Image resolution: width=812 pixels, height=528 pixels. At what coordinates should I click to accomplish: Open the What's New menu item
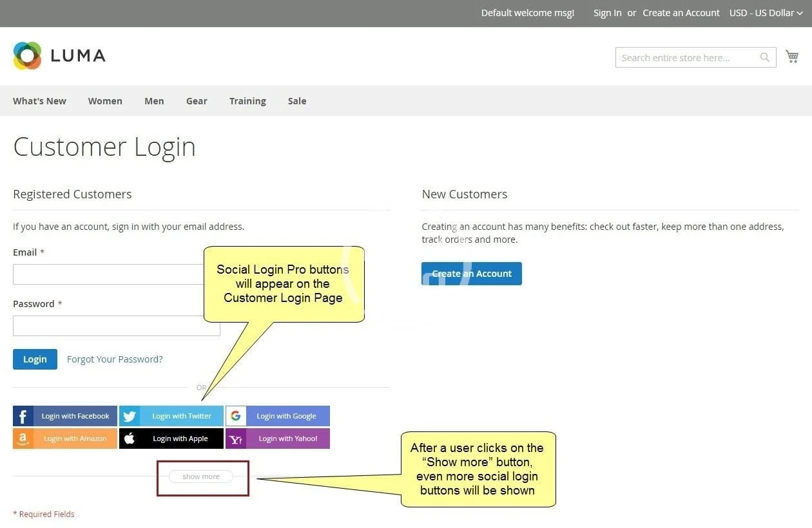39,101
